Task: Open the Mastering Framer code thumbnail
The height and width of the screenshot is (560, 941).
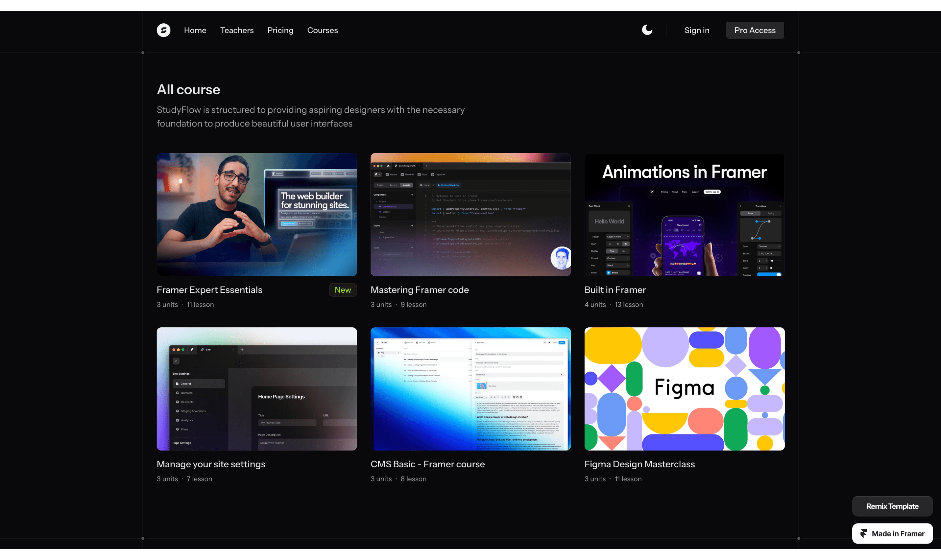Action: coord(470,214)
